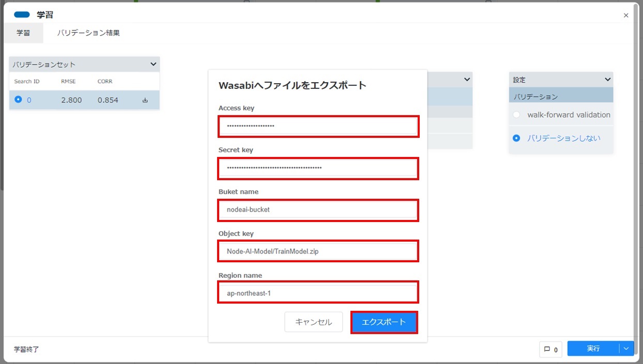Select the バリデーションしない option

(516, 138)
